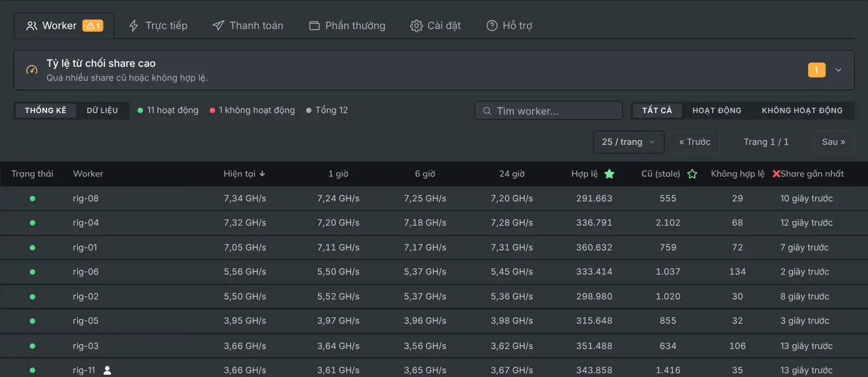Viewport: 868px width, 377px height.
Task: Open worker rig-04
Action: tap(86, 223)
